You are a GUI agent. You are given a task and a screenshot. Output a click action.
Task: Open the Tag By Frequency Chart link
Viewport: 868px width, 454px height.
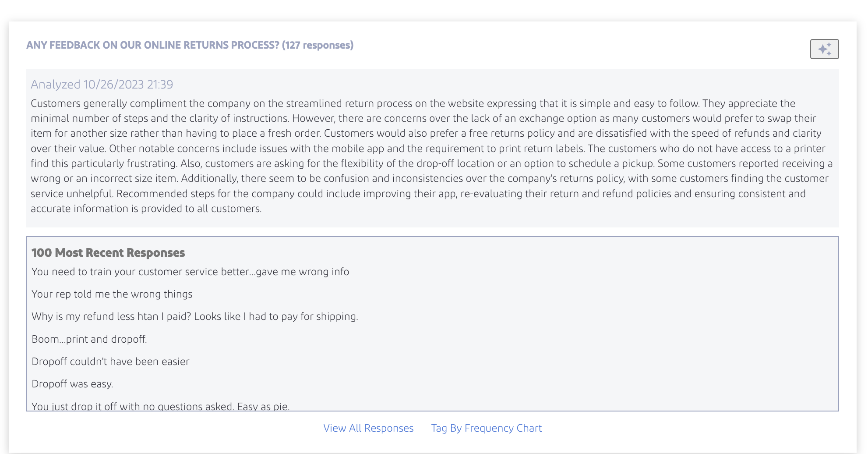point(486,428)
